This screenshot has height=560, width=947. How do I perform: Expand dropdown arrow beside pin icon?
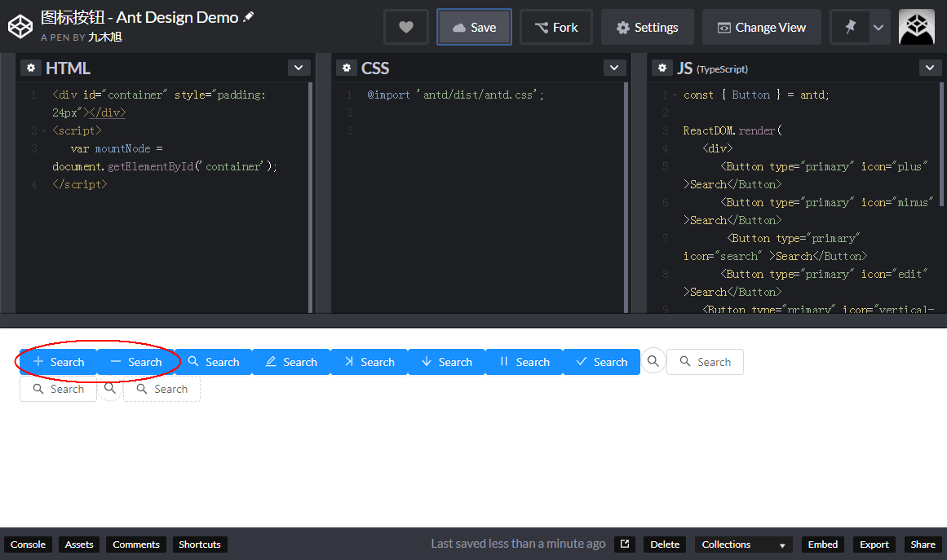tap(878, 27)
